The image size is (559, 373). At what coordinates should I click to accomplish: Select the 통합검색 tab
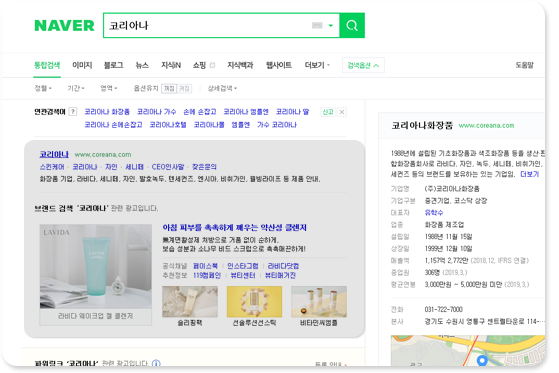point(47,65)
